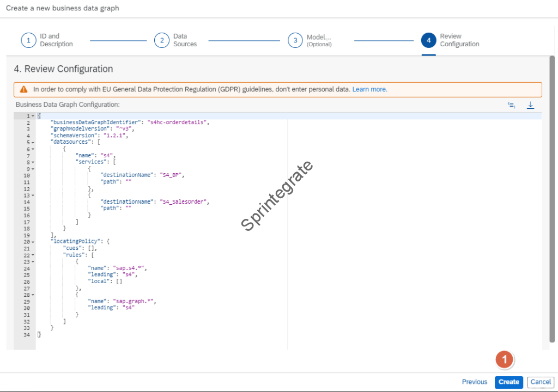Image resolution: width=558 pixels, height=392 pixels.
Task: Select step 3 circle icon in wizard
Action: click(x=295, y=40)
